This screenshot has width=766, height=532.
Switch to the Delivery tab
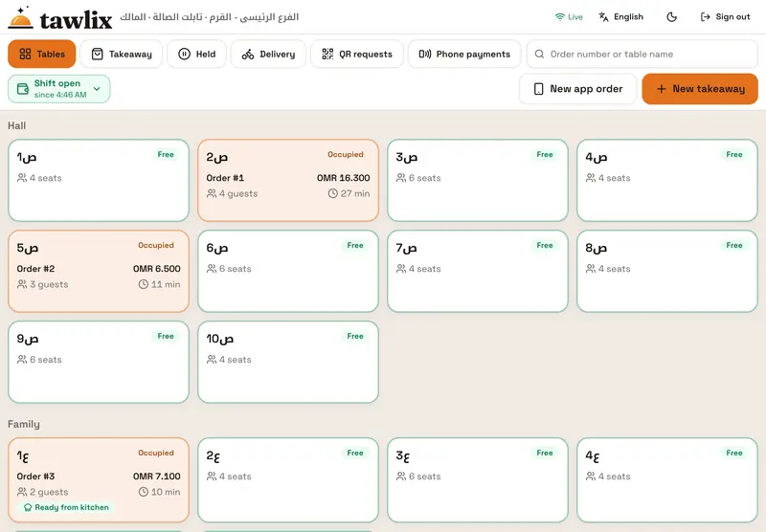268,54
